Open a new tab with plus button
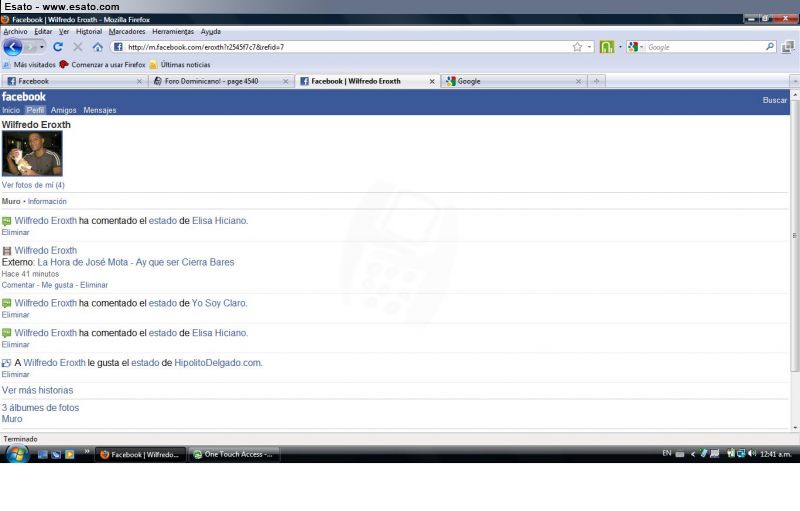This screenshot has height=511, width=800. [597, 81]
